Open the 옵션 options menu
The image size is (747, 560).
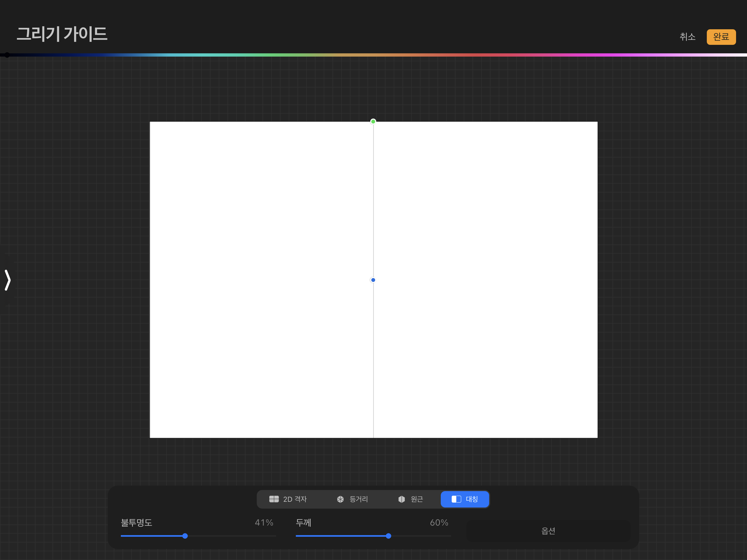548,531
